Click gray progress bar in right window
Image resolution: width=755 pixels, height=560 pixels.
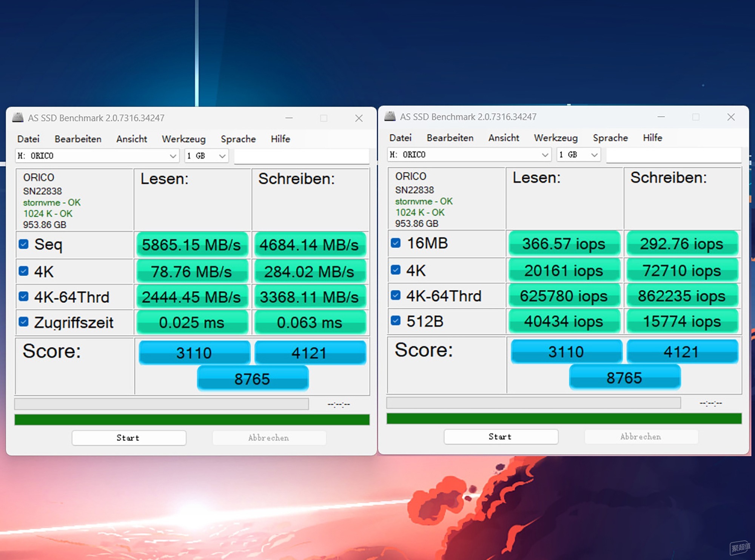534,403
